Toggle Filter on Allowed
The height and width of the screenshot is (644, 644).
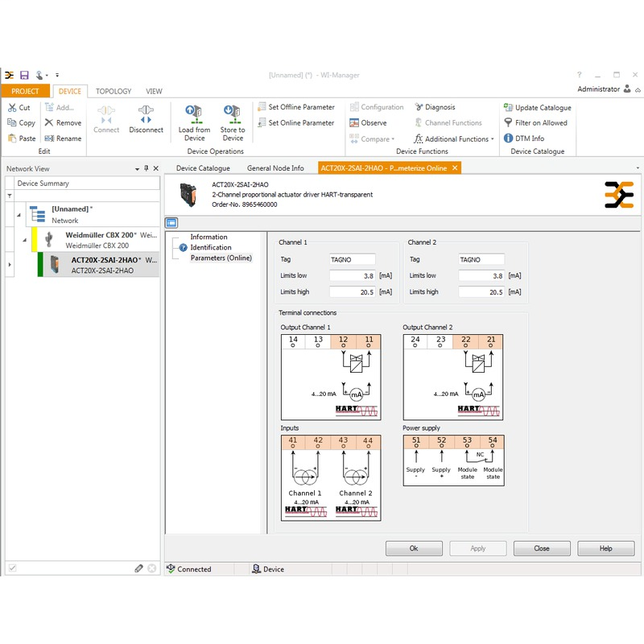click(x=535, y=123)
